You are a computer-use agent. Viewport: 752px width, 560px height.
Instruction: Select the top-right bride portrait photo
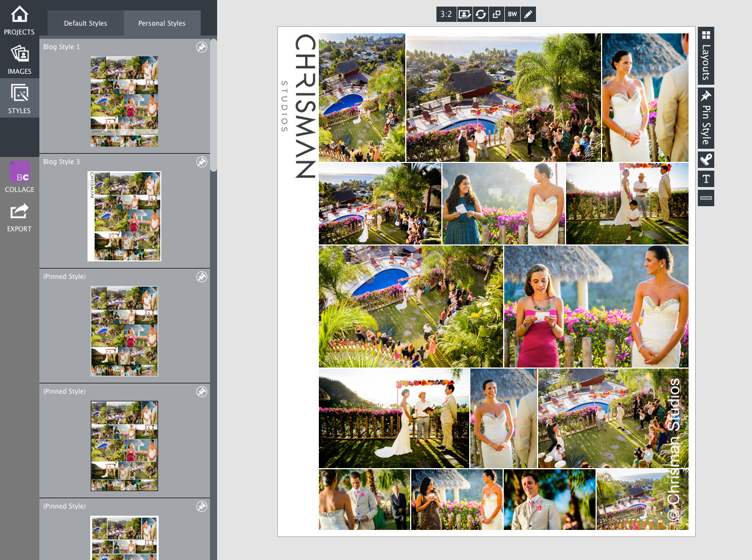pos(645,97)
